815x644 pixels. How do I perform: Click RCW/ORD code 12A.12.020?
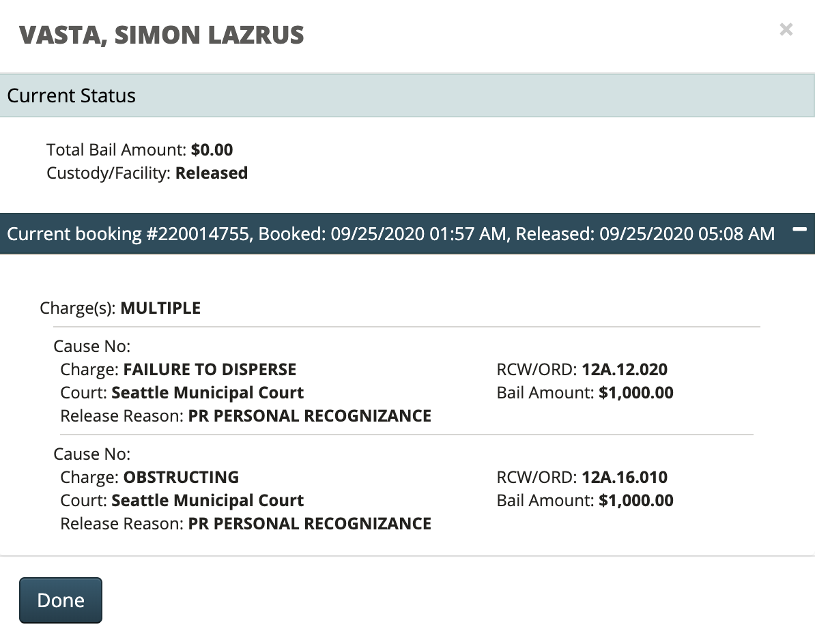click(624, 370)
